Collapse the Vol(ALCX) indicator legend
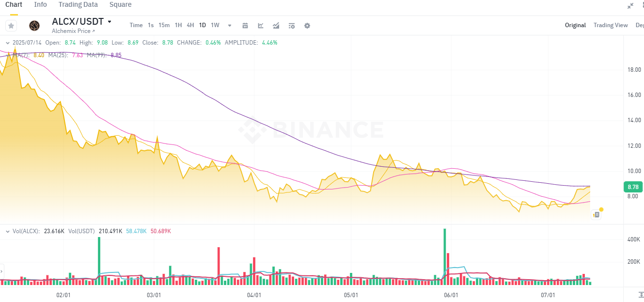 click(x=7, y=231)
